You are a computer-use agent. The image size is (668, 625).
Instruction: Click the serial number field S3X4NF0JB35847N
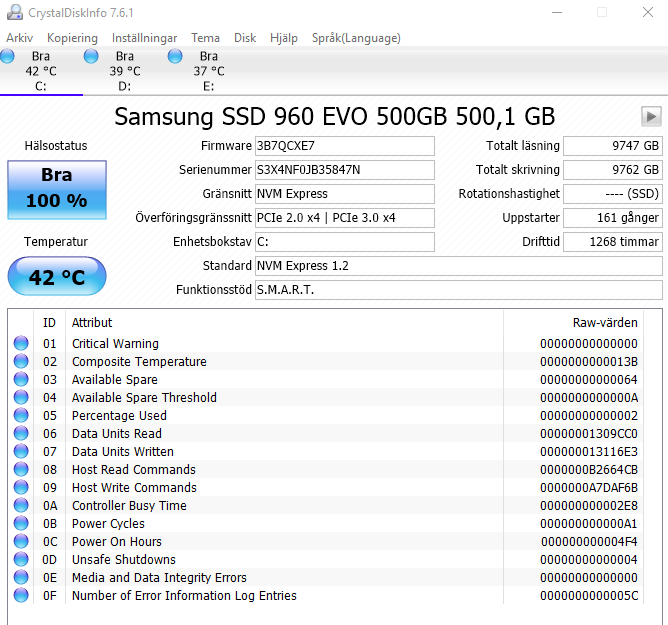click(x=345, y=170)
